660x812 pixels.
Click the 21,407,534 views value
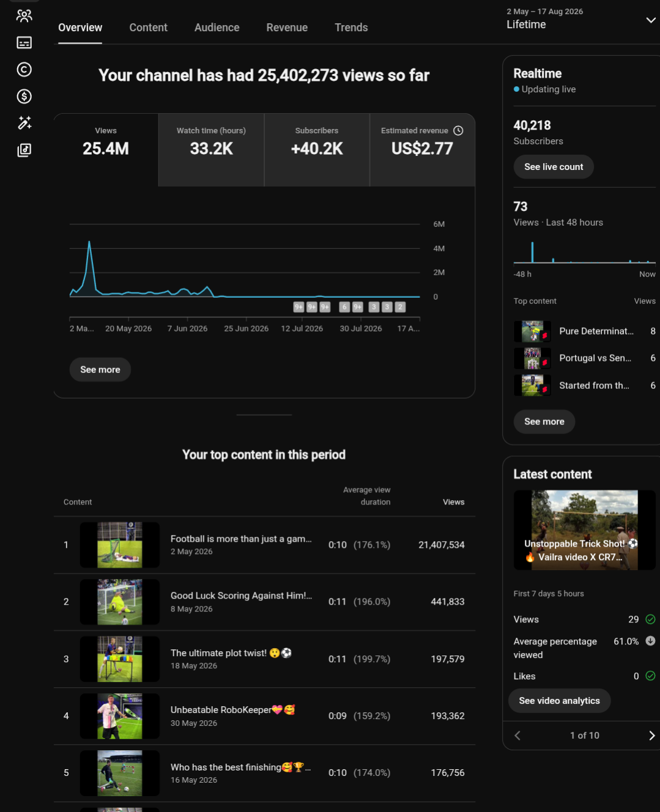(x=442, y=545)
